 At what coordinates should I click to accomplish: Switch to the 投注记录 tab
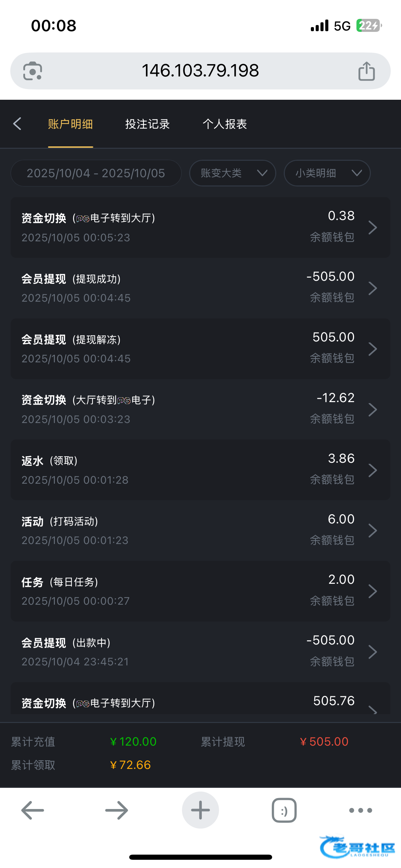147,124
